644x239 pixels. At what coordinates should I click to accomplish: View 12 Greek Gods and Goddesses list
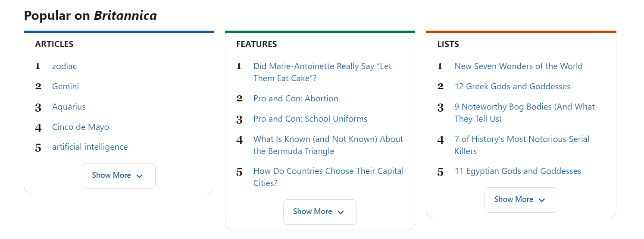(x=512, y=87)
